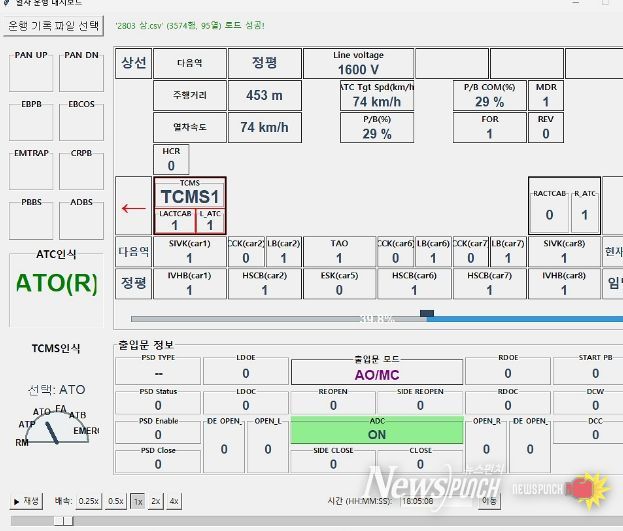Click the CRPB indicator box
The width and height of the screenshot is (623, 531).
coord(81,172)
